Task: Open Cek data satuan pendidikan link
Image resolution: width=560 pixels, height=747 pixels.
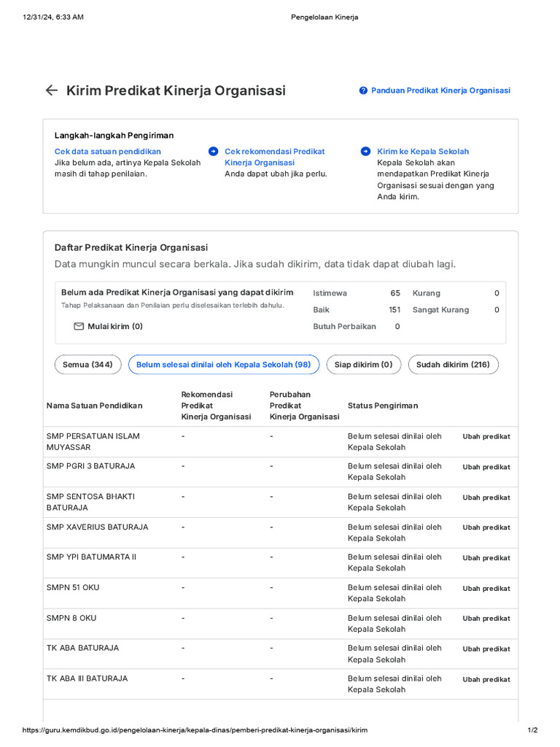Action: 108,152
